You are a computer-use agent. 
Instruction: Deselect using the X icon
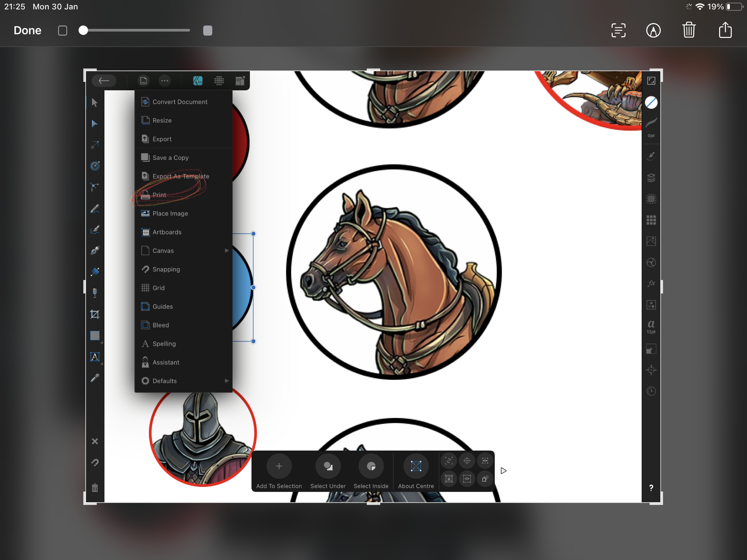pos(95,441)
